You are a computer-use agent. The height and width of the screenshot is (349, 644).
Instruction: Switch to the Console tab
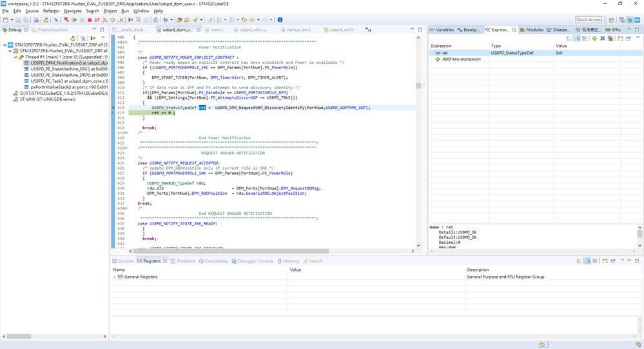[122, 261]
